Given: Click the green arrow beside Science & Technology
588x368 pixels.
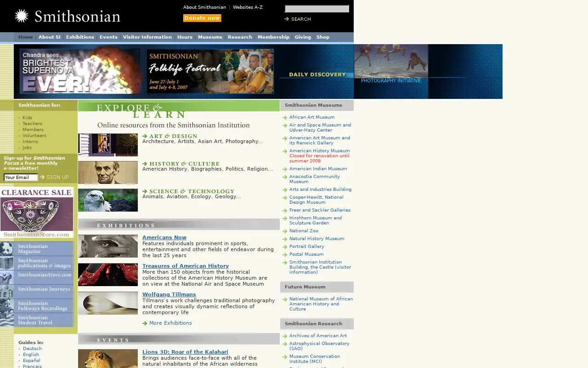Looking at the screenshot, I should click(x=145, y=191).
